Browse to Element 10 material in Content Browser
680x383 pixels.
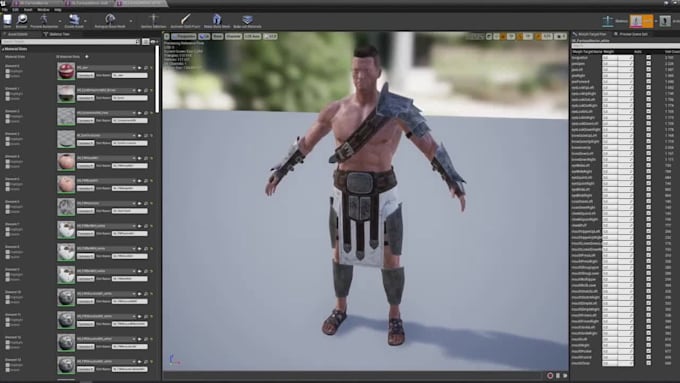coord(146,294)
